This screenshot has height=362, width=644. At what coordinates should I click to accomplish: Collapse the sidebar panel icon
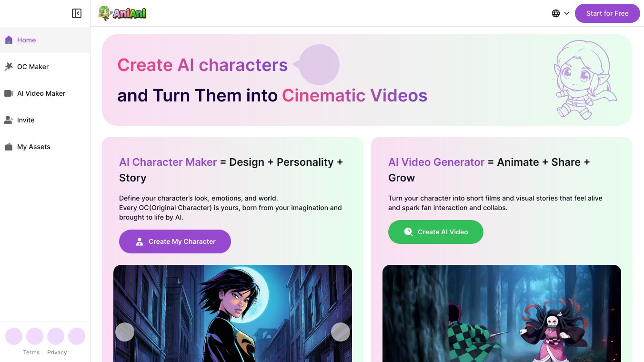tap(77, 13)
